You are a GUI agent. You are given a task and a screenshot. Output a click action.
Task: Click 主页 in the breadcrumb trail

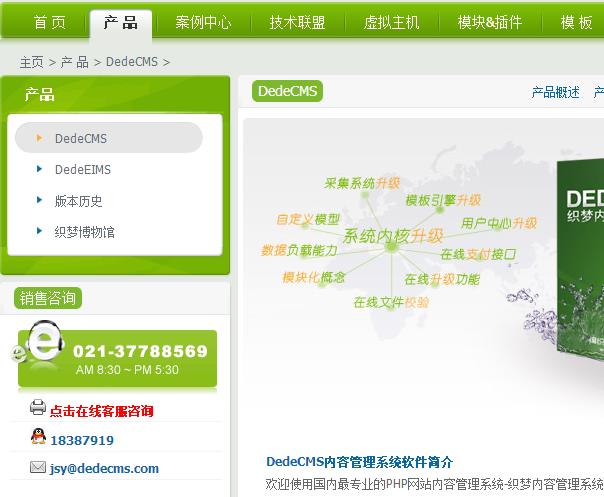tap(31, 62)
